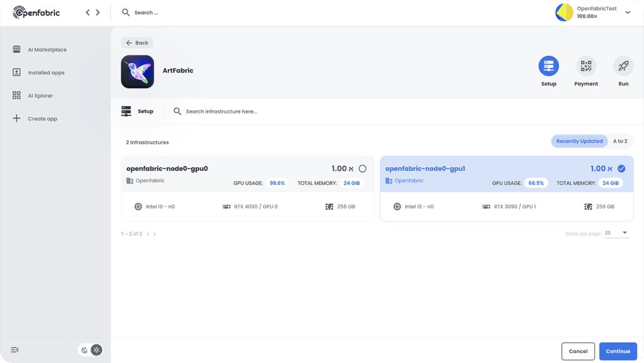
Task: Select openfabric-node0-gpu0 radio button
Action: coord(362,168)
